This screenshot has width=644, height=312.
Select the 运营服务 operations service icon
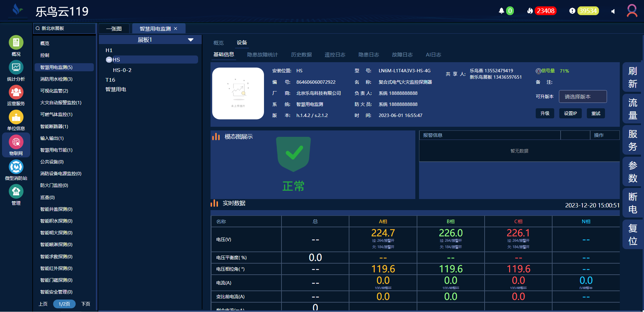click(x=16, y=92)
